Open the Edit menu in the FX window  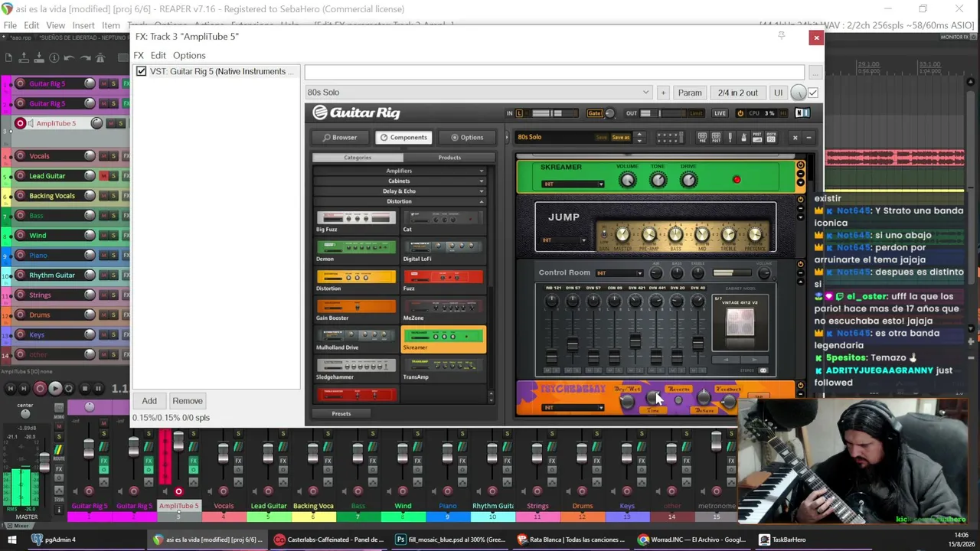tap(158, 55)
